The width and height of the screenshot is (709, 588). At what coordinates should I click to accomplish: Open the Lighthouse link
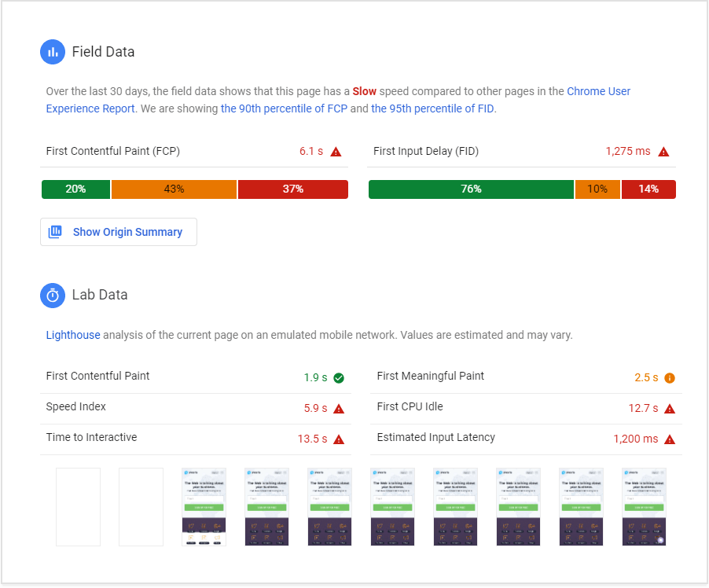[x=72, y=334]
